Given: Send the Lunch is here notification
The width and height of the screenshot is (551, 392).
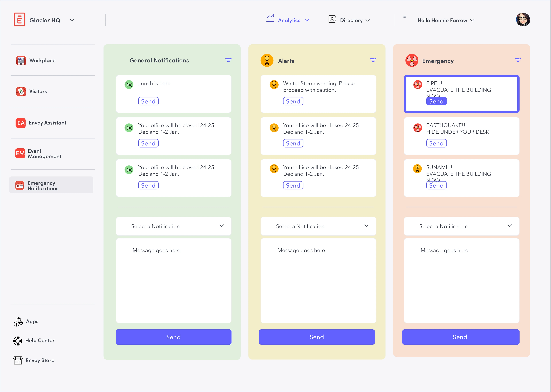Looking at the screenshot, I should tap(148, 101).
